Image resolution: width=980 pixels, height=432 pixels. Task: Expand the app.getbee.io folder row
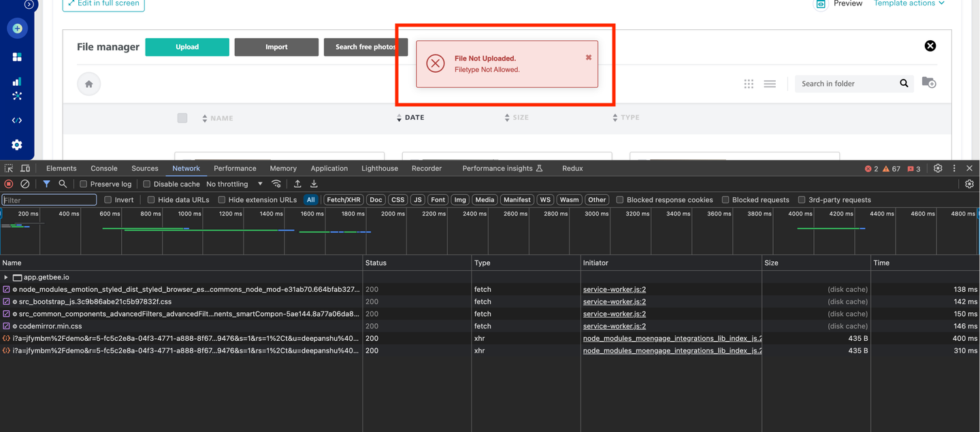[x=6, y=278]
